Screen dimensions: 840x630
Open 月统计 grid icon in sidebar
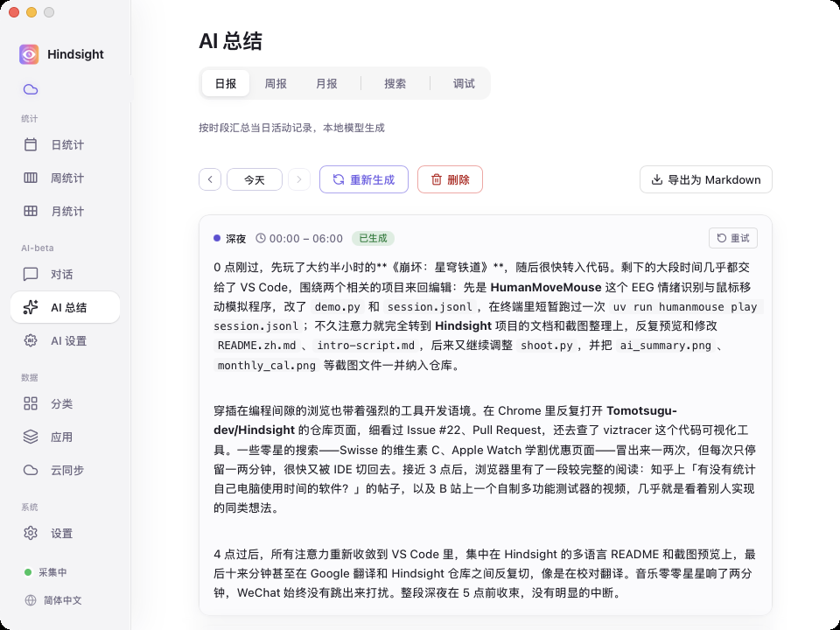point(31,211)
